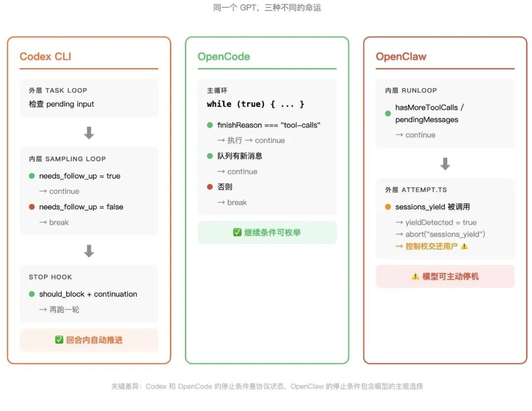Click the red dot beside 否则
Screen dimensions: 532x411
(x=210, y=187)
